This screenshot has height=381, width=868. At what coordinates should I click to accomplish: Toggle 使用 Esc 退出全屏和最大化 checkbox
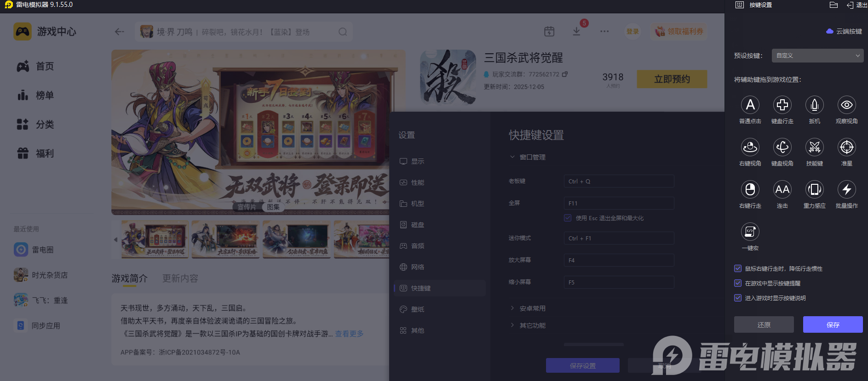click(x=568, y=218)
